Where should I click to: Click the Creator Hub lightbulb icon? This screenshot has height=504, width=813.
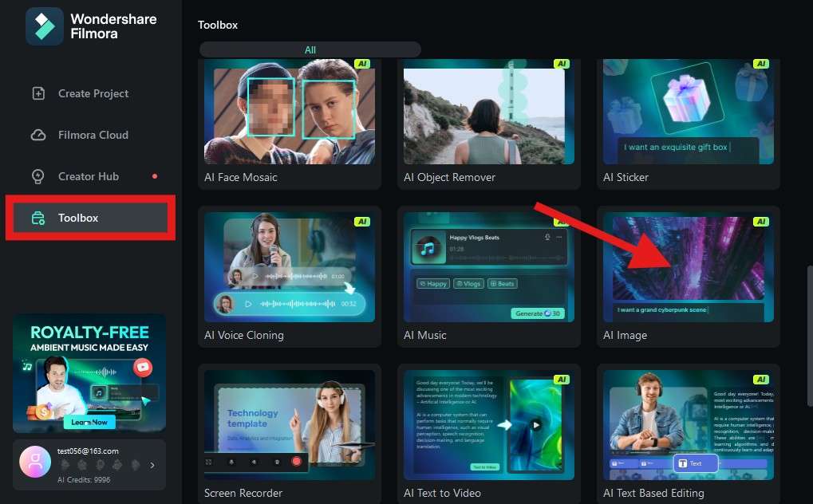[x=38, y=176]
